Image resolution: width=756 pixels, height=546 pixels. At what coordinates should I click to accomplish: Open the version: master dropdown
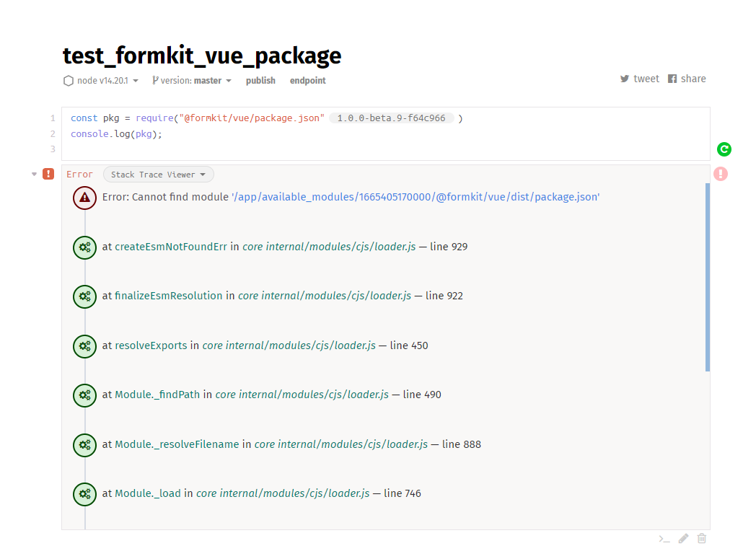click(192, 81)
